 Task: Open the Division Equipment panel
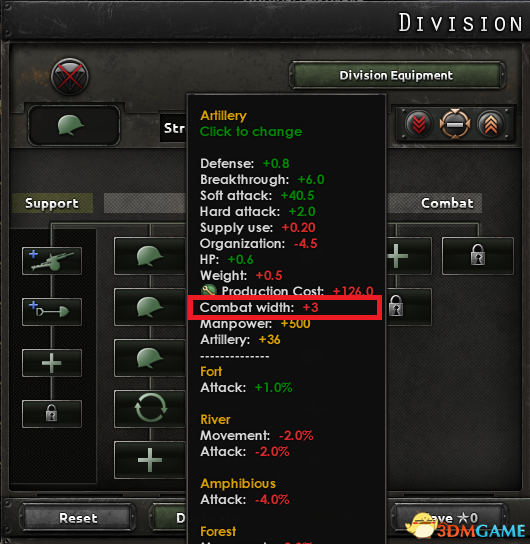[396, 75]
